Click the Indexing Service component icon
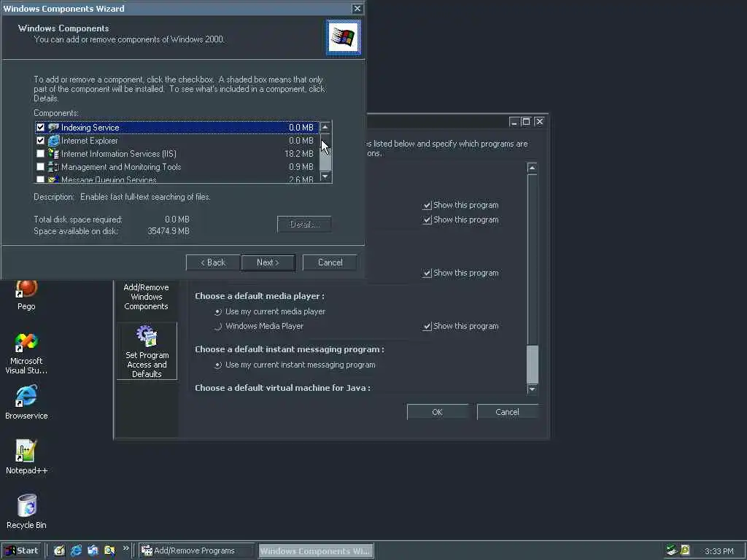 click(x=54, y=127)
